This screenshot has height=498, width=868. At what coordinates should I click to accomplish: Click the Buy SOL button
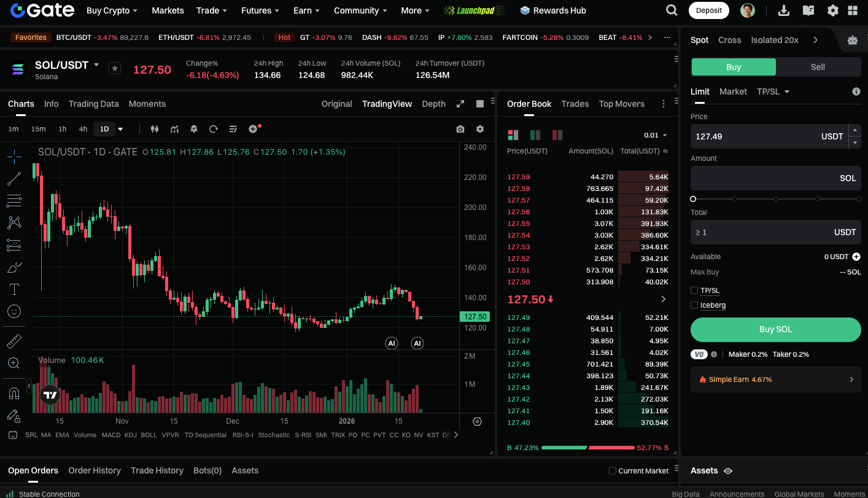tap(775, 329)
